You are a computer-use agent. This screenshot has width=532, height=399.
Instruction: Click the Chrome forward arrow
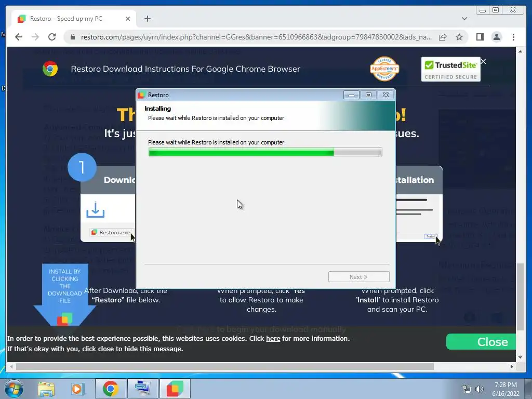point(35,37)
